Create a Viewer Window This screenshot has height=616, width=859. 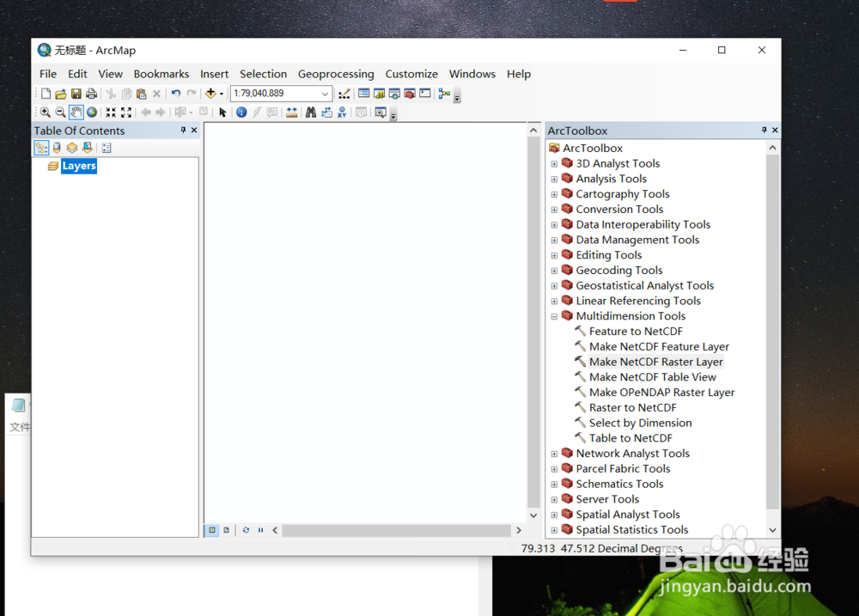pos(381,113)
